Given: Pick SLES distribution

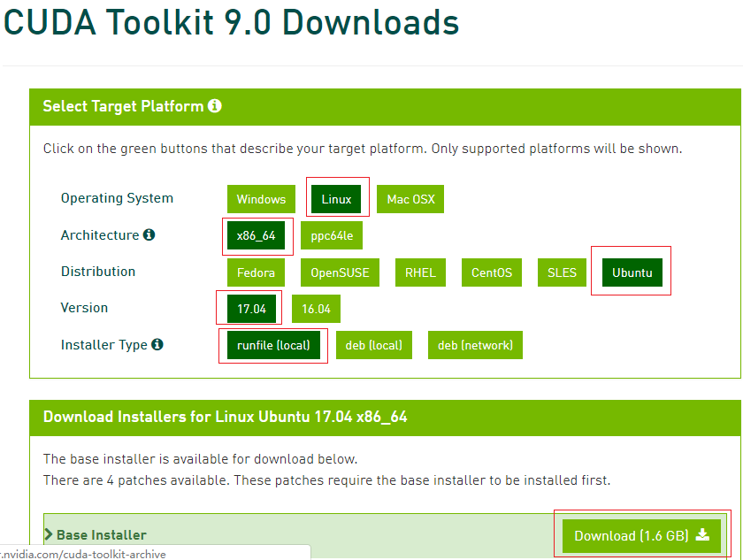Looking at the screenshot, I should pos(562,272).
